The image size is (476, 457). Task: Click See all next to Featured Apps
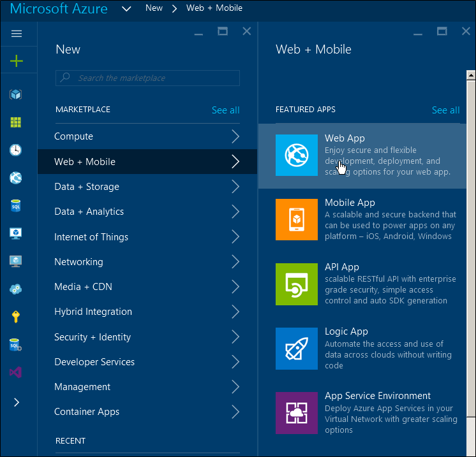click(445, 110)
